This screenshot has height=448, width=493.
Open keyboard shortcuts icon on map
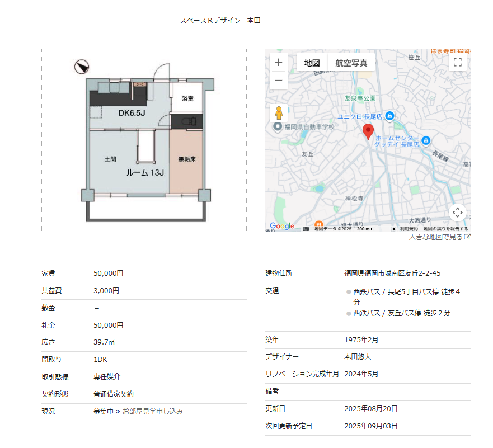[306, 229]
